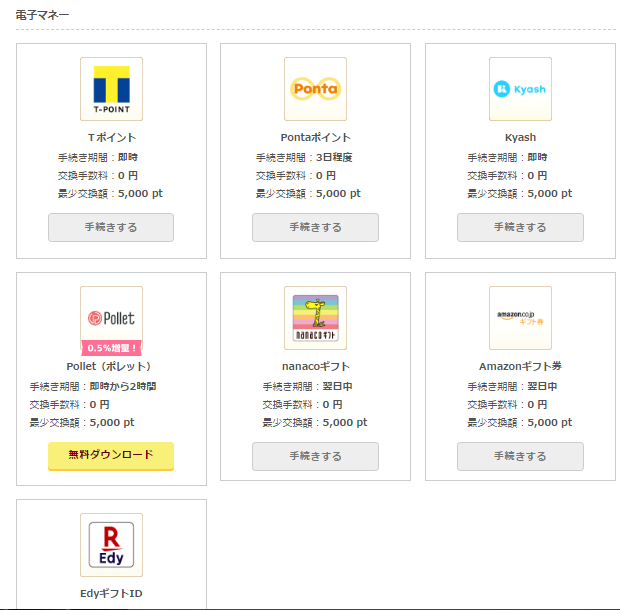Select the 0.5%増量！ badge on Pollet
The height and width of the screenshot is (610, 620).
112,348
